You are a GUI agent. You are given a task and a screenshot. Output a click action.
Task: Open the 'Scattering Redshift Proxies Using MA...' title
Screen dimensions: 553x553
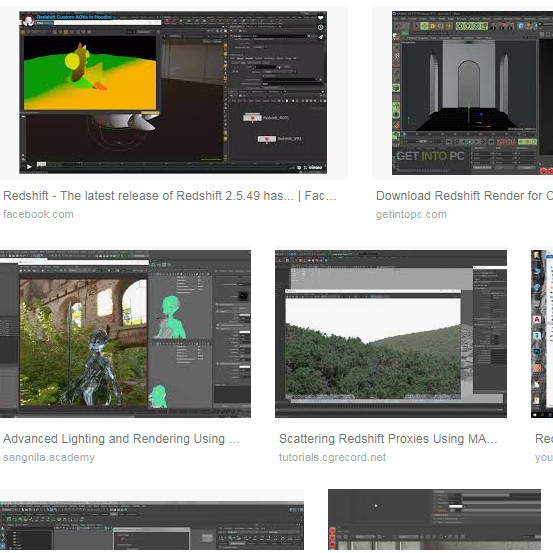[x=388, y=439]
